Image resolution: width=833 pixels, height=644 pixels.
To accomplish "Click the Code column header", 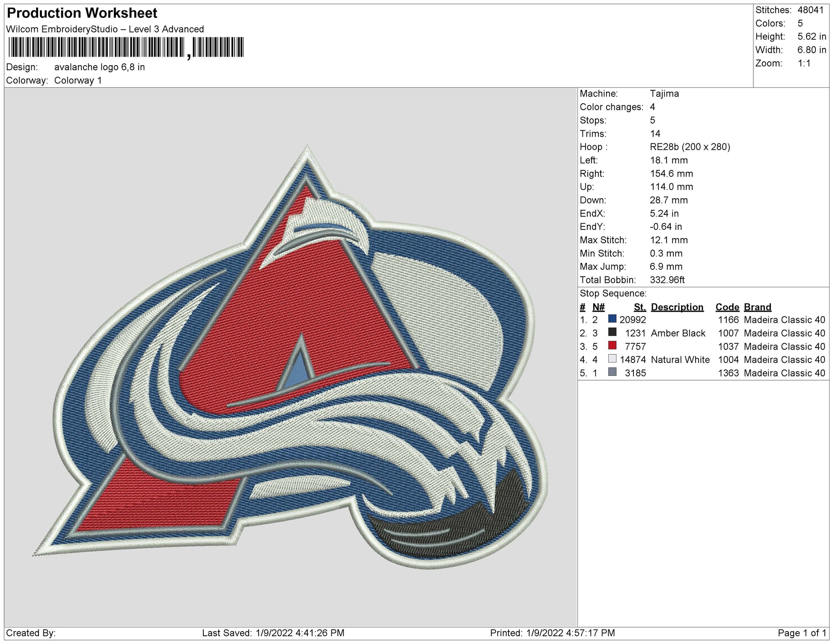I will click(x=727, y=307).
